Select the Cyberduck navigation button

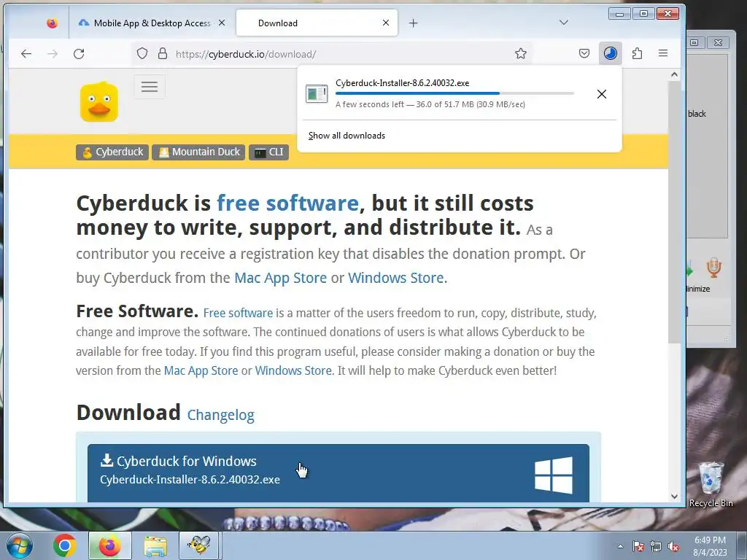[112, 152]
